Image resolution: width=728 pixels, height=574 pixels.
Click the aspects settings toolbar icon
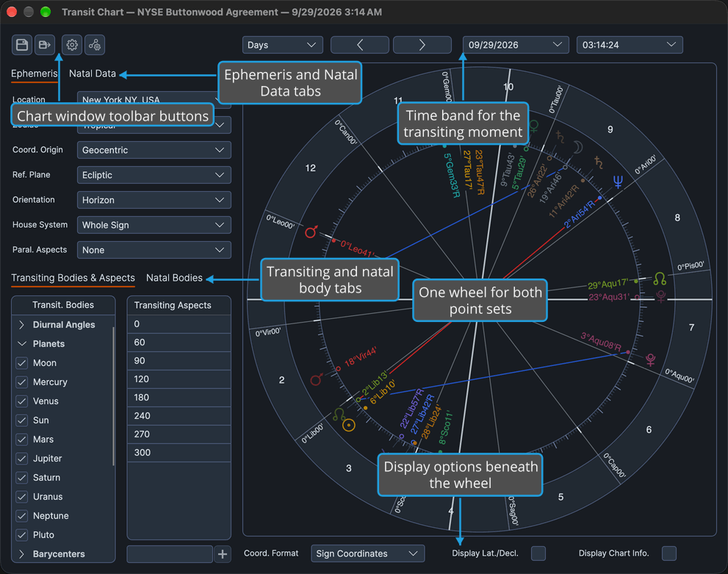95,45
